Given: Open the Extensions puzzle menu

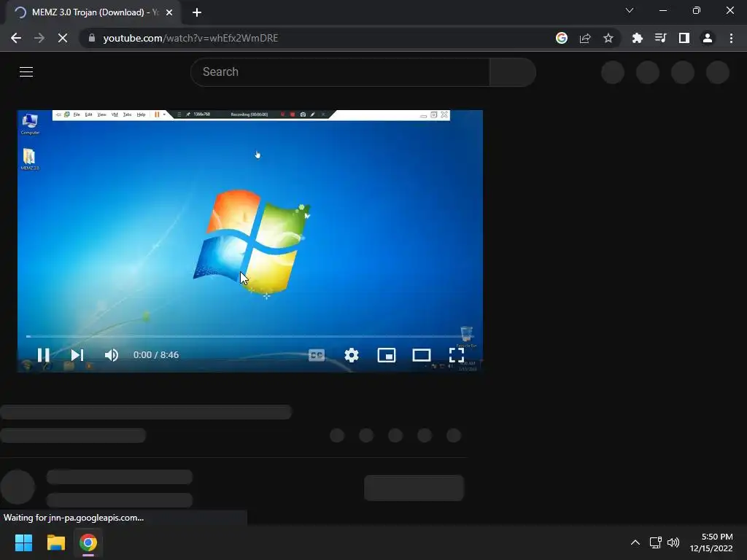Looking at the screenshot, I should 638,38.
